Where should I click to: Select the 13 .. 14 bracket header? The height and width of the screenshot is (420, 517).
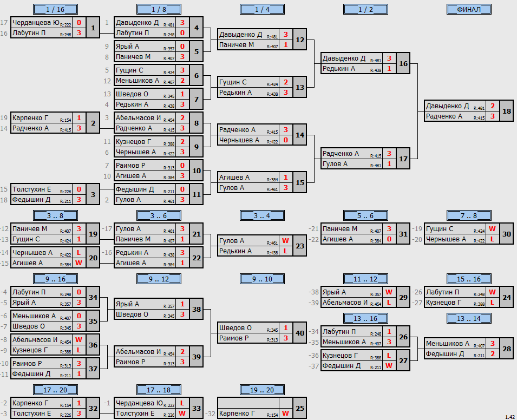pyautogui.click(x=469, y=318)
